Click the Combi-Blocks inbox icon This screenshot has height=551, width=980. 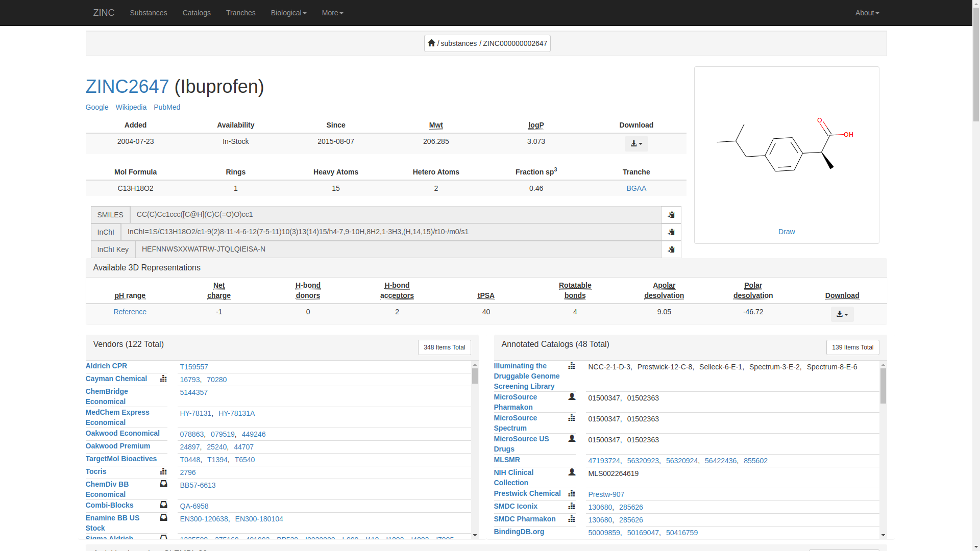pyautogui.click(x=163, y=505)
